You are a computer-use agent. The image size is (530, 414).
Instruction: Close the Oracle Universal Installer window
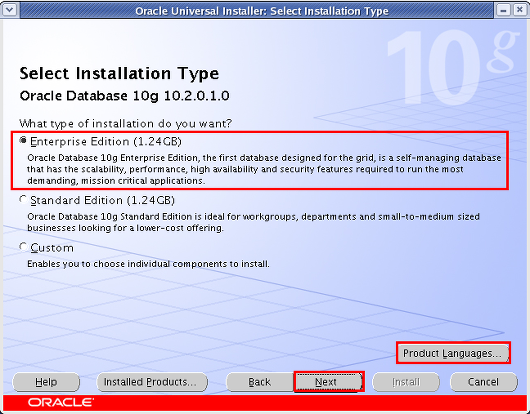(x=520, y=10)
